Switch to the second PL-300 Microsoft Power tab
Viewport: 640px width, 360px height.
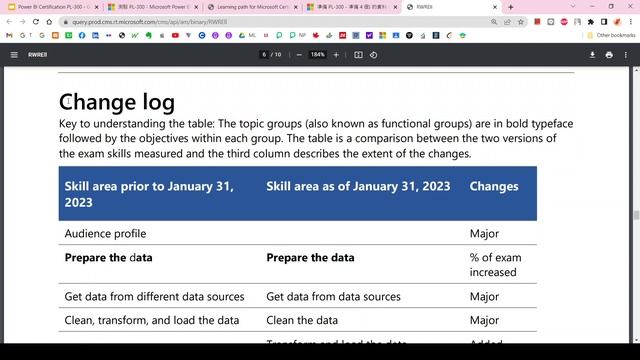(x=152, y=7)
